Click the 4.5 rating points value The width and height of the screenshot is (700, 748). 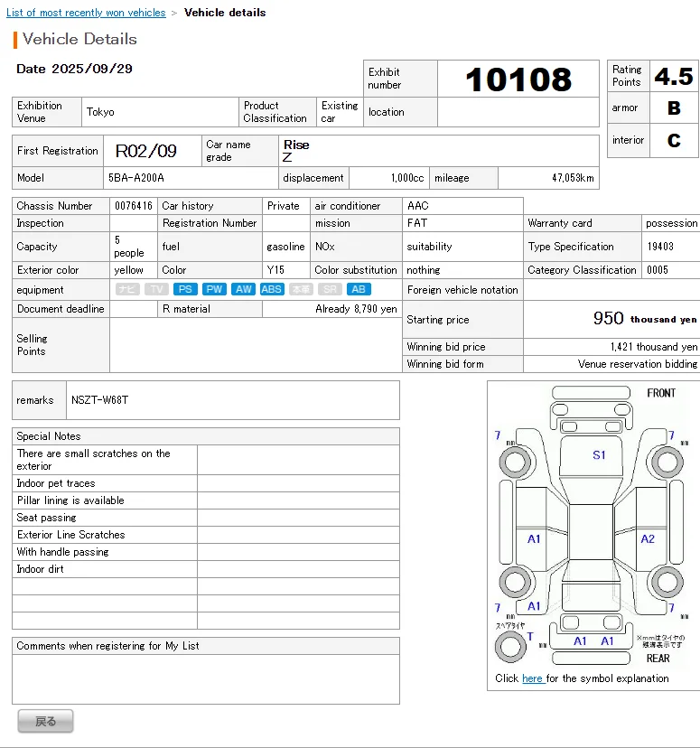coord(674,77)
